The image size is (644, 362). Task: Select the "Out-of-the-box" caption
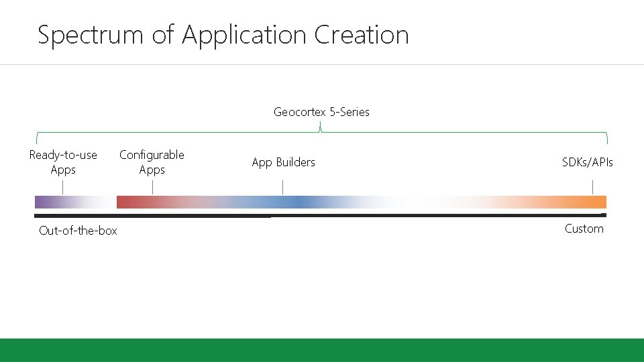(78, 231)
